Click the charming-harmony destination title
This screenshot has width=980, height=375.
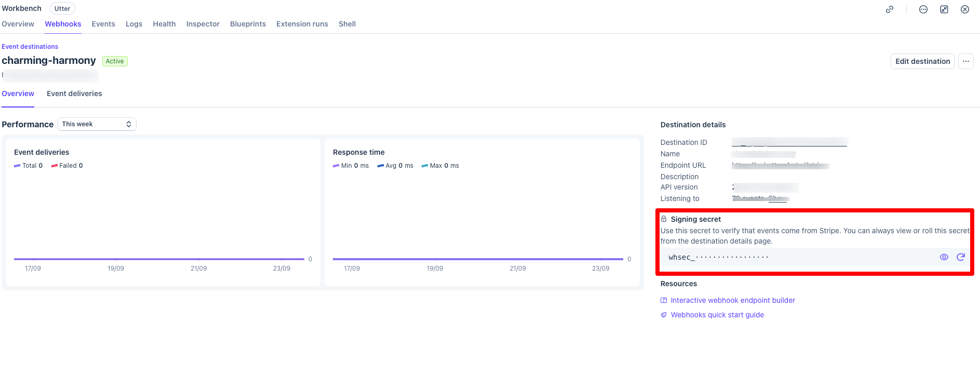coord(49,61)
